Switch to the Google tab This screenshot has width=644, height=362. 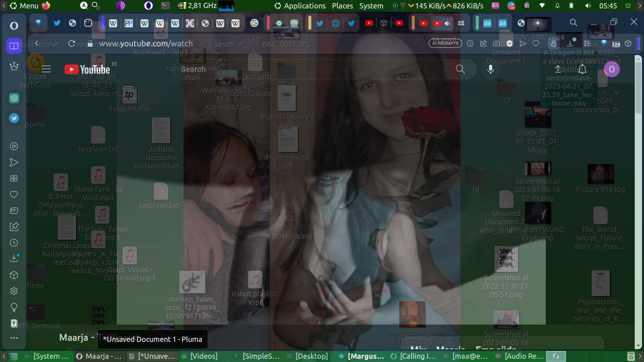click(254, 23)
